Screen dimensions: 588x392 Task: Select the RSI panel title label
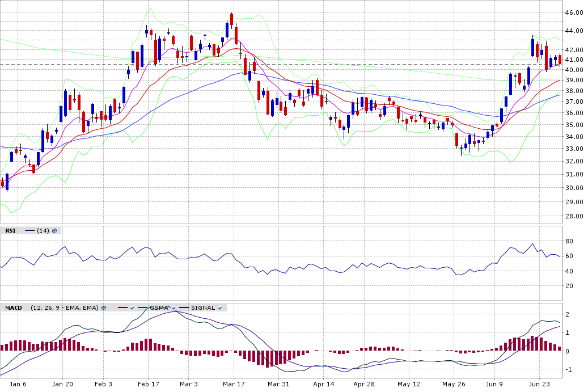coord(10,231)
